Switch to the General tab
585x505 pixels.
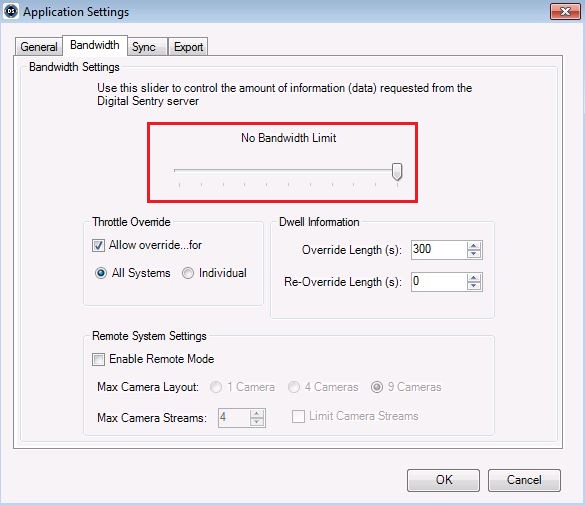39,47
